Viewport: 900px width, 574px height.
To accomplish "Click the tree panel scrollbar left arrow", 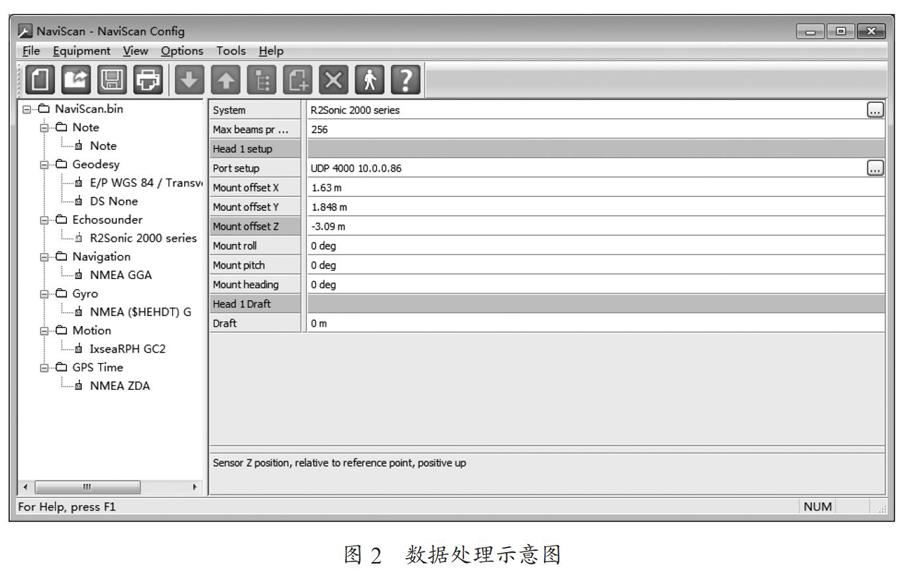I will pyautogui.click(x=25, y=487).
